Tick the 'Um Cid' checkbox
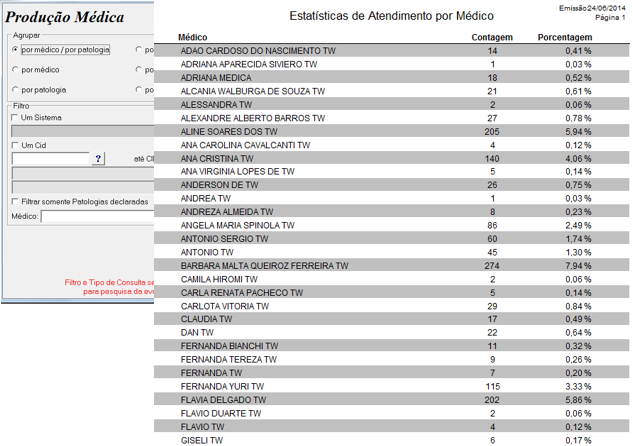This screenshot has width=633, height=446. (15, 145)
